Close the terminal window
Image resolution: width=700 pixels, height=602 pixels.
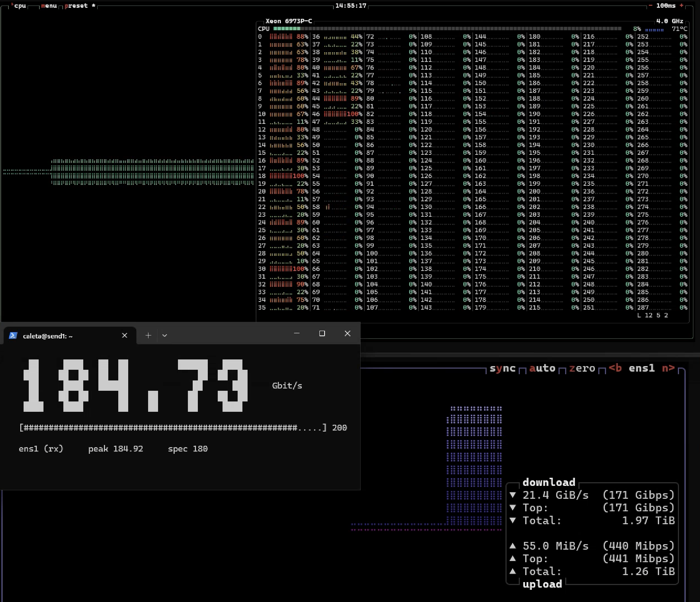(x=347, y=333)
